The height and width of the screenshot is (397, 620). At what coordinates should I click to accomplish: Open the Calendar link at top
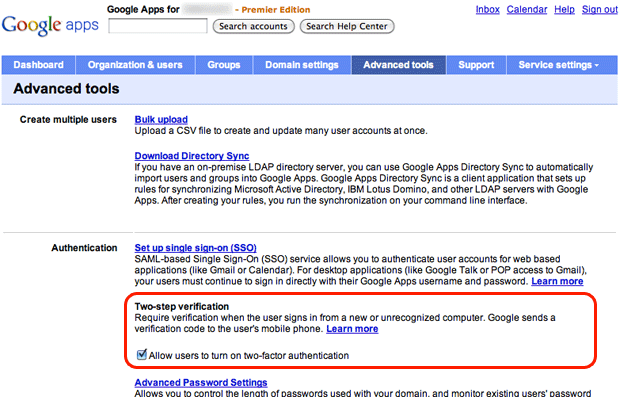click(527, 9)
